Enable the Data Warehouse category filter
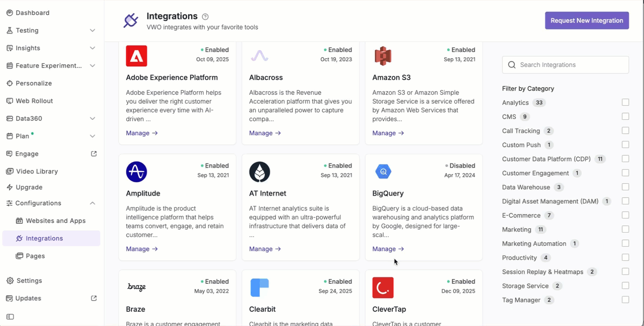This screenshot has width=644, height=326. coord(625,187)
